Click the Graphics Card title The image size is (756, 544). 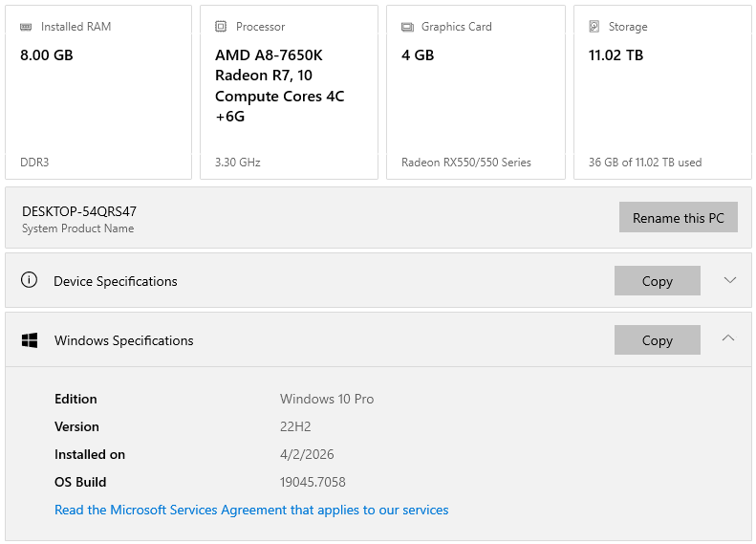tap(457, 27)
